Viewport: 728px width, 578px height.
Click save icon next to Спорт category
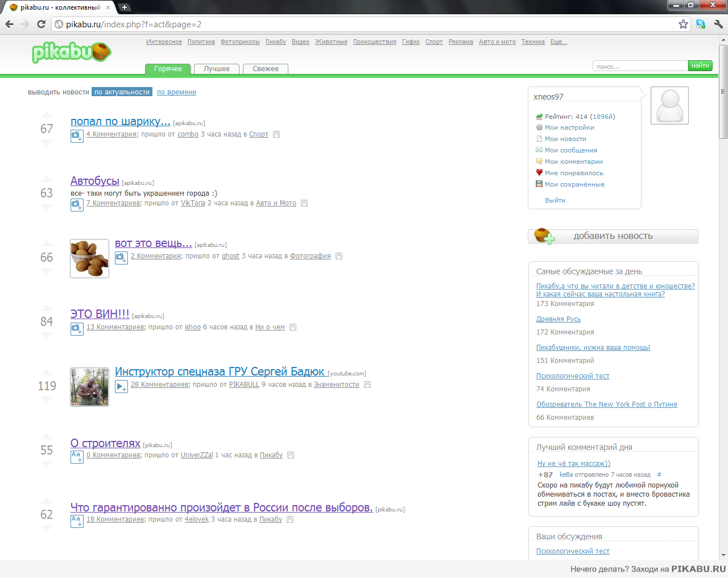tap(276, 135)
